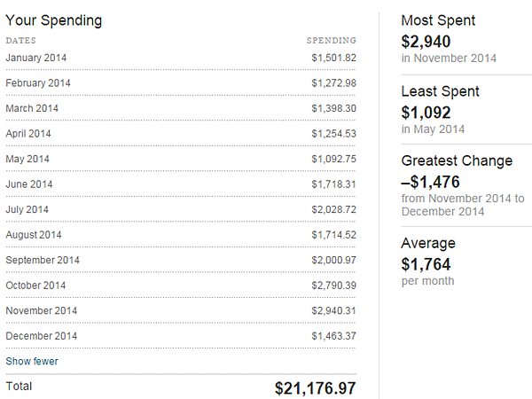Viewport: 532px width, 399px height.
Task: Select the May 2014 row
Action: point(181,159)
